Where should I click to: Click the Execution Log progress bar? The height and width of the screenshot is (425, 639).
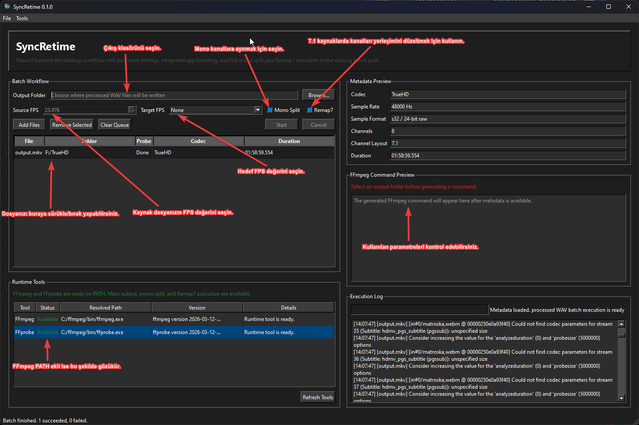(419, 310)
